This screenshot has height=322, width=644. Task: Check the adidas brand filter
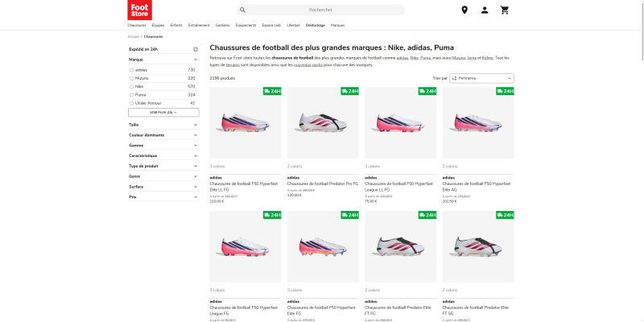pos(131,70)
